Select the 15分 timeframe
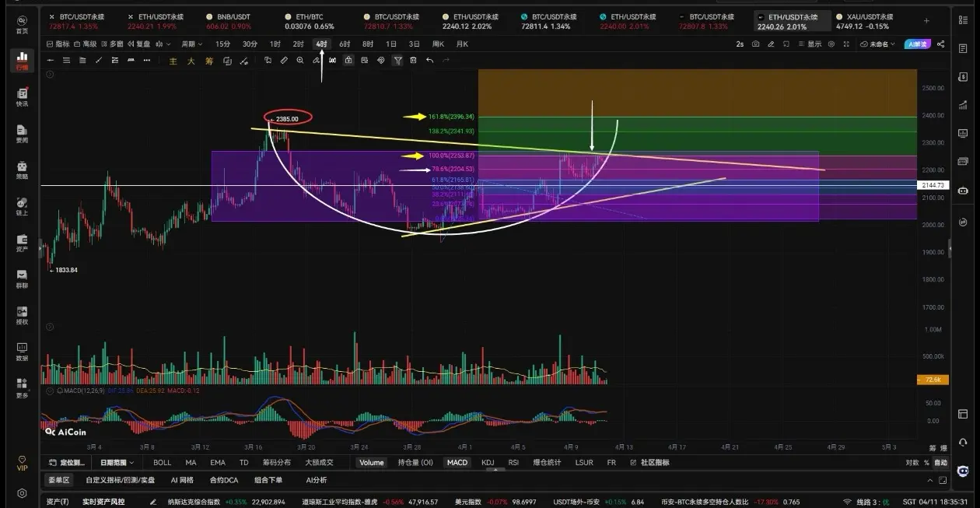The height and width of the screenshot is (508, 980). tap(223, 44)
